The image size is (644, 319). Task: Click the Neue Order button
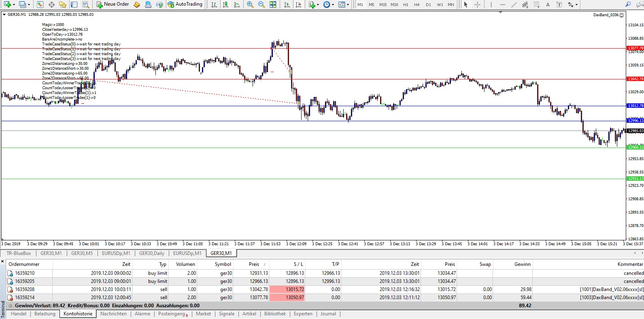(x=113, y=4)
